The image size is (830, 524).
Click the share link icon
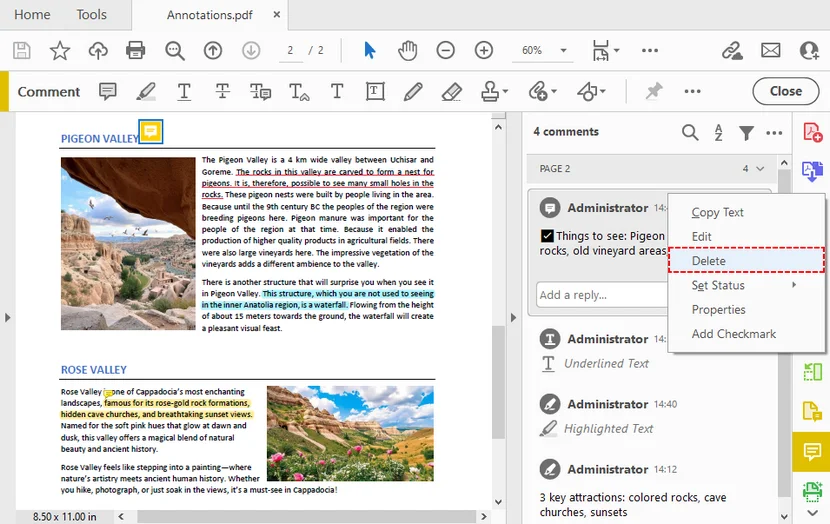(732, 51)
